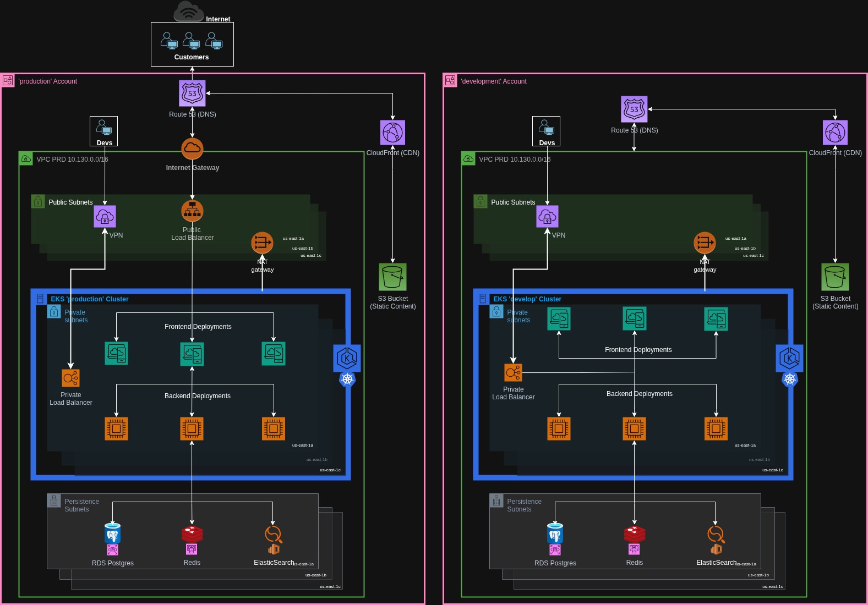Click the Route 53 icon in production account
The image size is (868, 605).
point(192,94)
